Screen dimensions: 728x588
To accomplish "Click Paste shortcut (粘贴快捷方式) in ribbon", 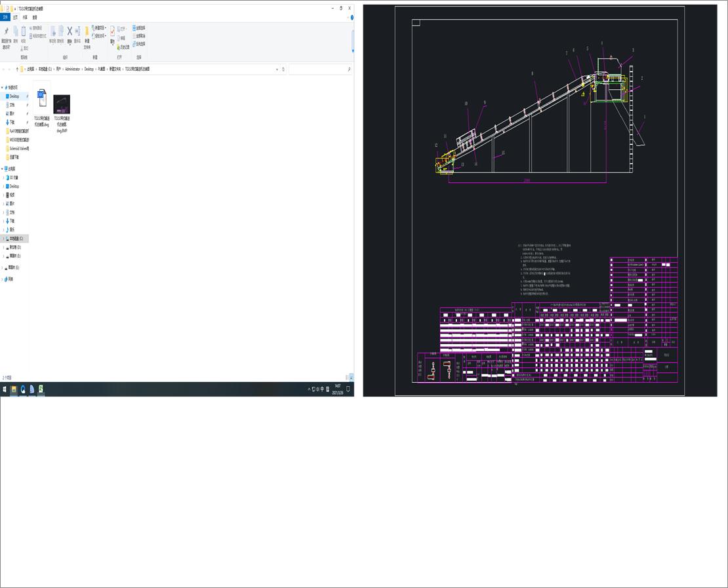I will click(x=38, y=36).
